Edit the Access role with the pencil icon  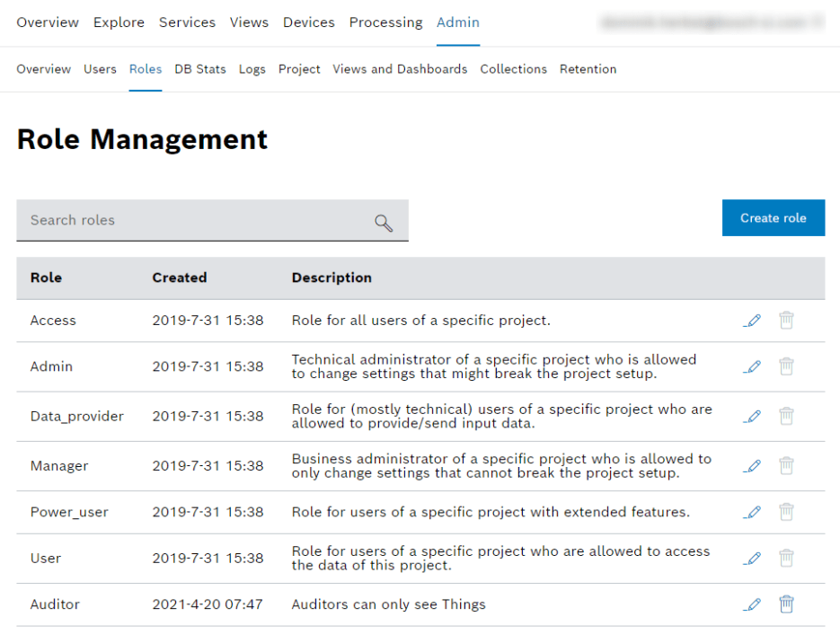click(752, 320)
